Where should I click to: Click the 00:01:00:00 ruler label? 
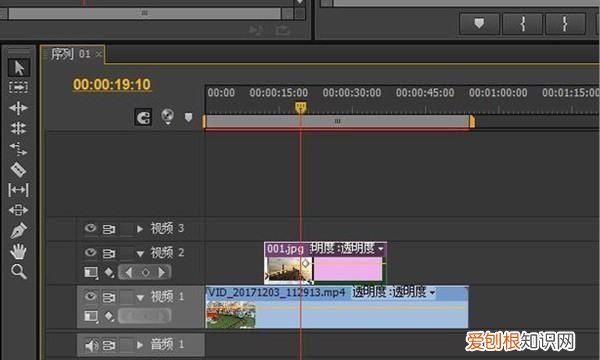498,93
